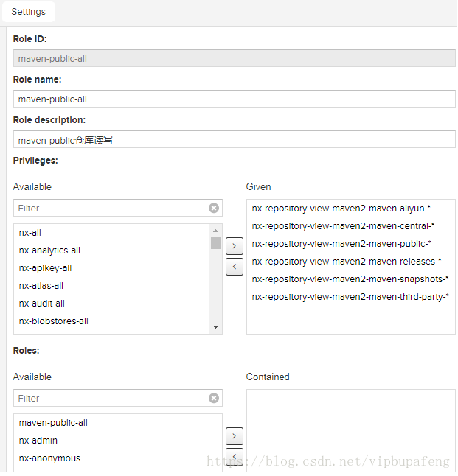
Task: Clear the Privileges filter field
Action: [214, 208]
